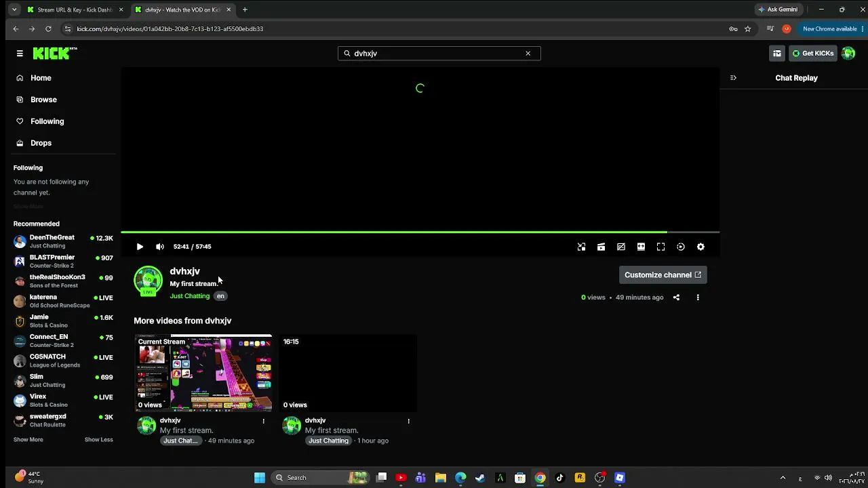Viewport: 868px width, 488px height.
Task: Toggle captions in the video player
Action: 621,247
